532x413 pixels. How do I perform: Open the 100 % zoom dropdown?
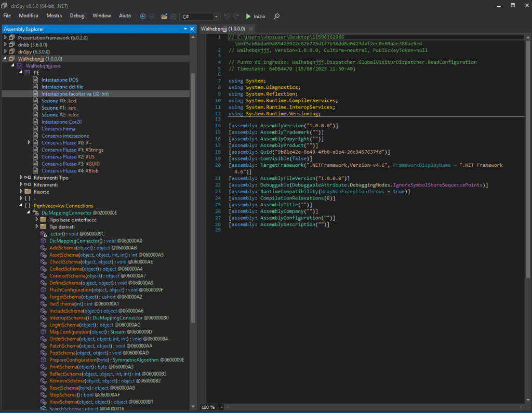(222, 407)
